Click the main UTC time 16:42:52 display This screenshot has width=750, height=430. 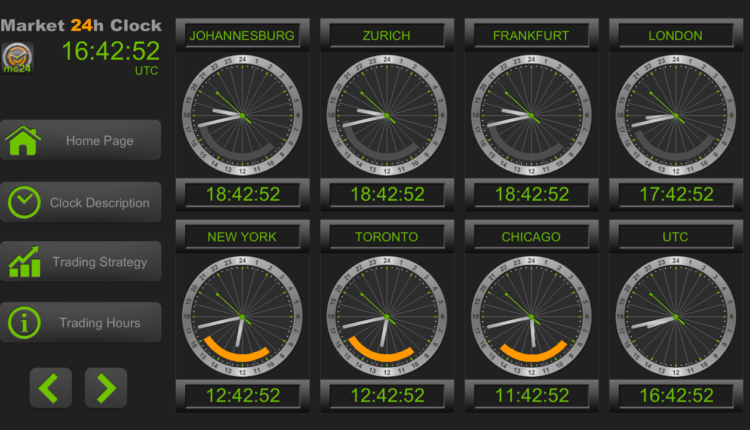pyautogui.click(x=111, y=51)
